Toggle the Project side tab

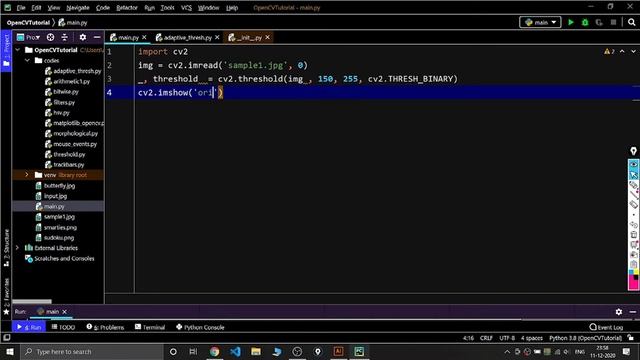pyautogui.click(x=6, y=50)
